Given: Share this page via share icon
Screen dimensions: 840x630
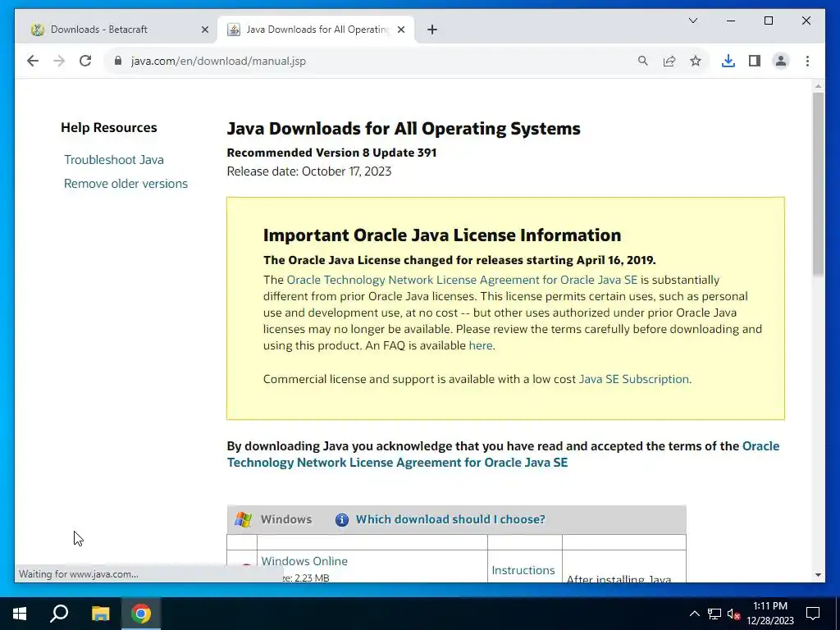Looking at the screenshot, I should pyautogui.click(x=669, y=61).
